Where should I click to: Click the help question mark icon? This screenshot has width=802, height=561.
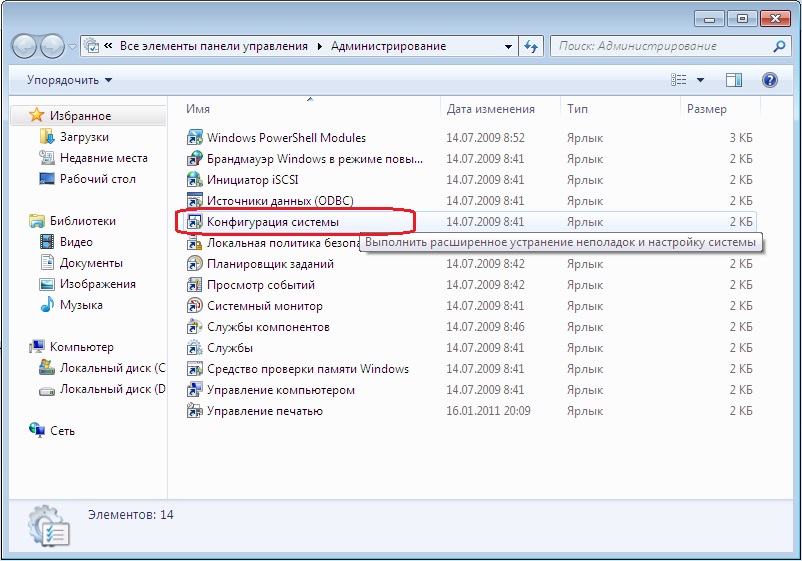pyautogui.click(x=769, y=80)
